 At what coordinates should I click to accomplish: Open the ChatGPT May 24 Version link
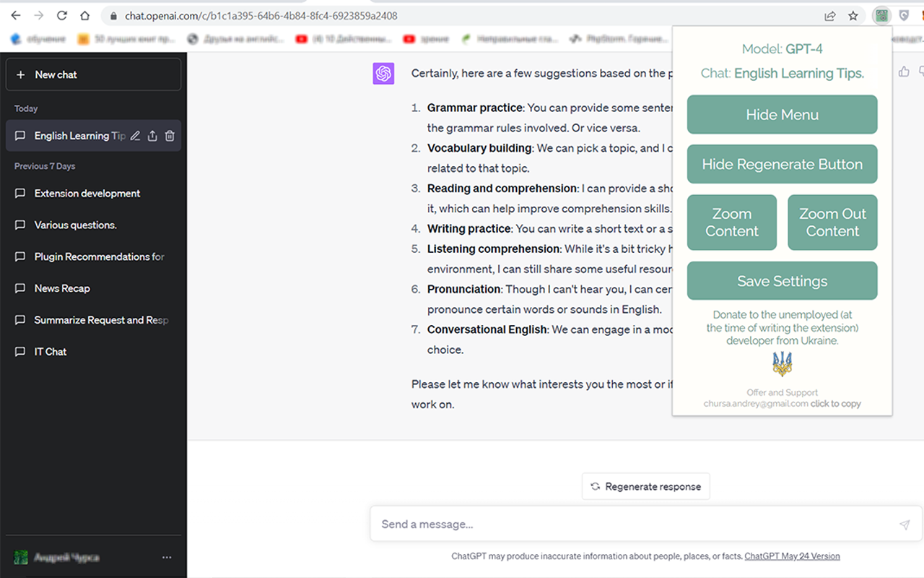792,556
